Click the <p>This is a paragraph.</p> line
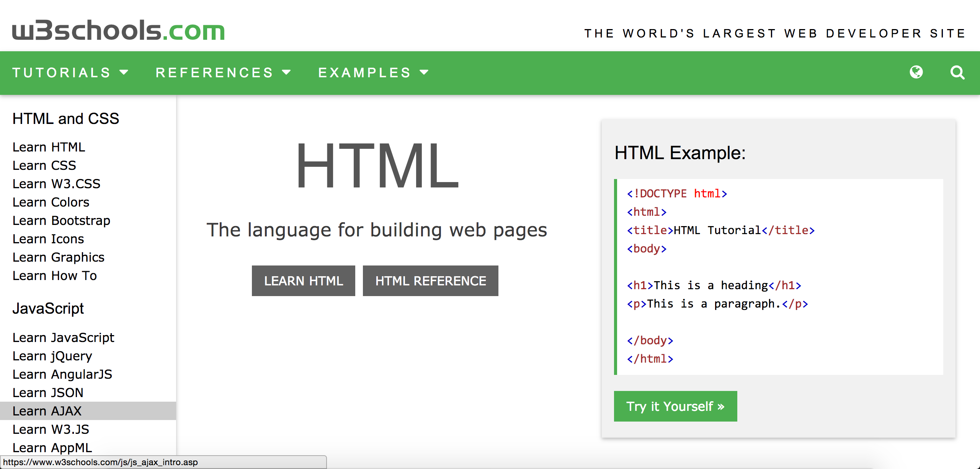 coord(718,304)
